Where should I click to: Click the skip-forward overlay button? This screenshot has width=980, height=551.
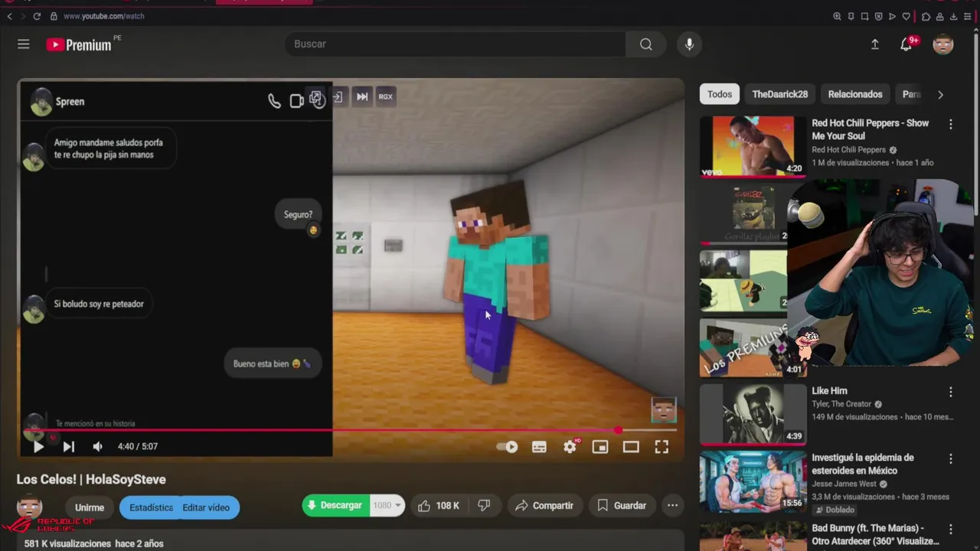point(362,96)
